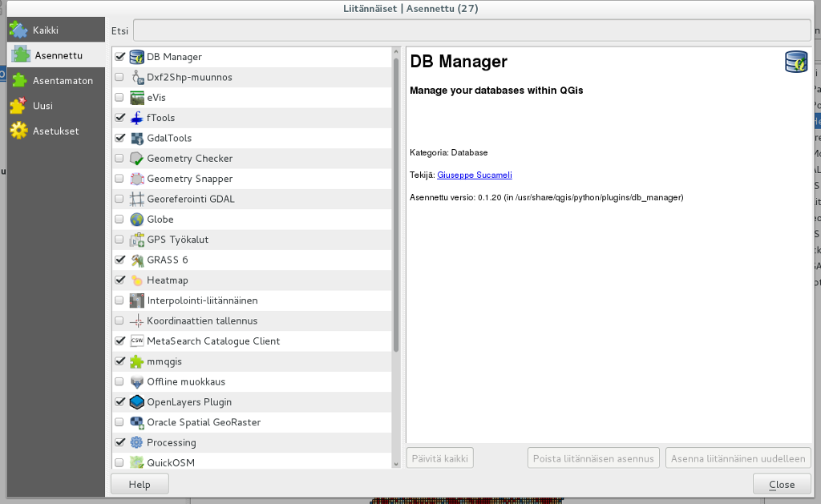Click Poista liitännäisen asennus button
The image size is (821, 504).
click(x=593, y=458)
